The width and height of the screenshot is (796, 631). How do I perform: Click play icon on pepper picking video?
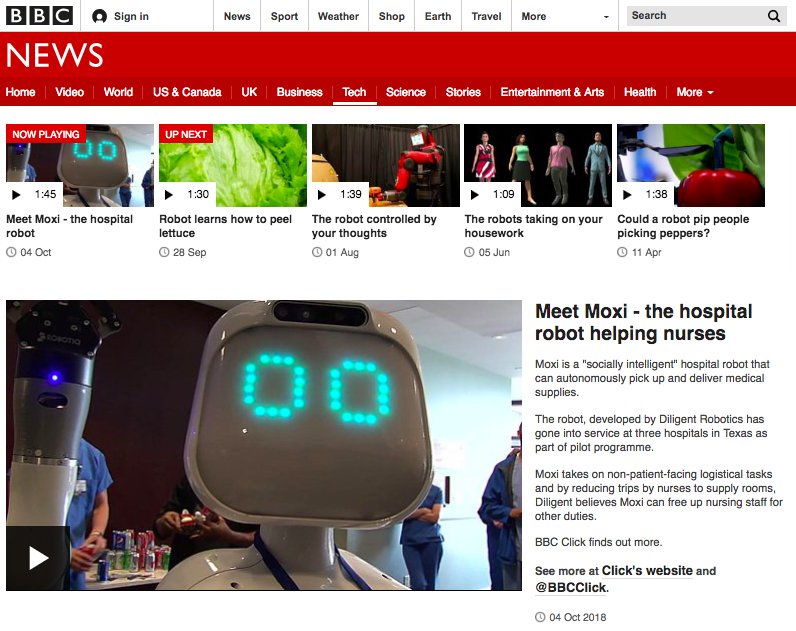click(627, 194)
